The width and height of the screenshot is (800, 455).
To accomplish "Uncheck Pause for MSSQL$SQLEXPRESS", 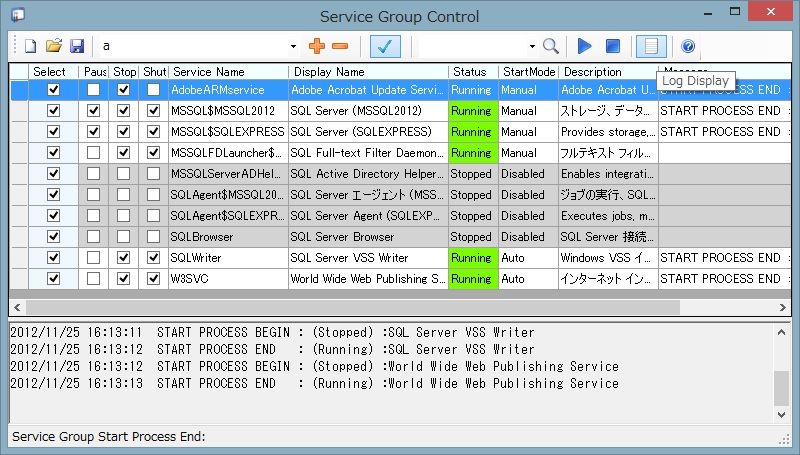I will coord(93,132).
